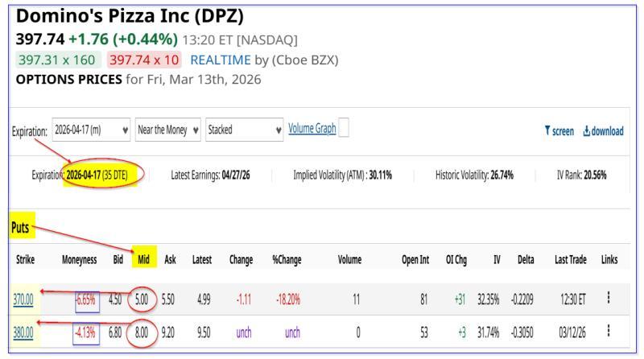
Task: Open the 370.00 strike link
Action: pos(23,298)
